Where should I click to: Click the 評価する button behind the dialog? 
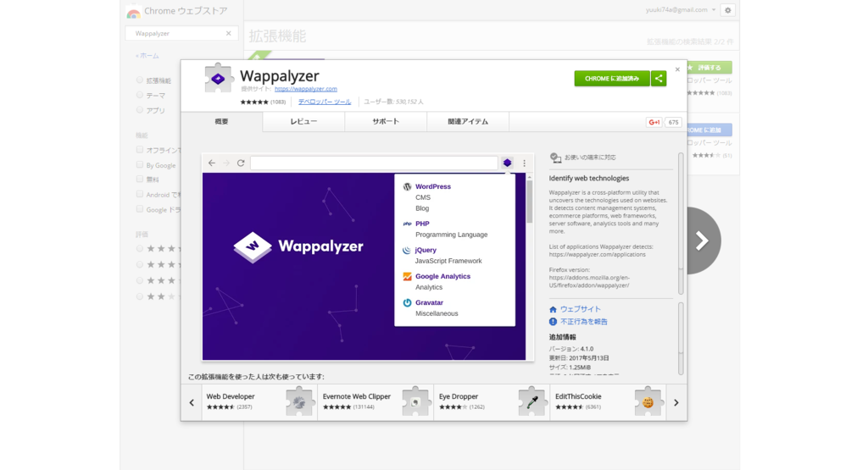point(709,68)
